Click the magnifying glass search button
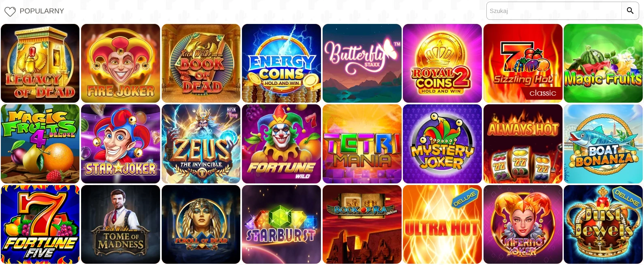 point(630,11)
